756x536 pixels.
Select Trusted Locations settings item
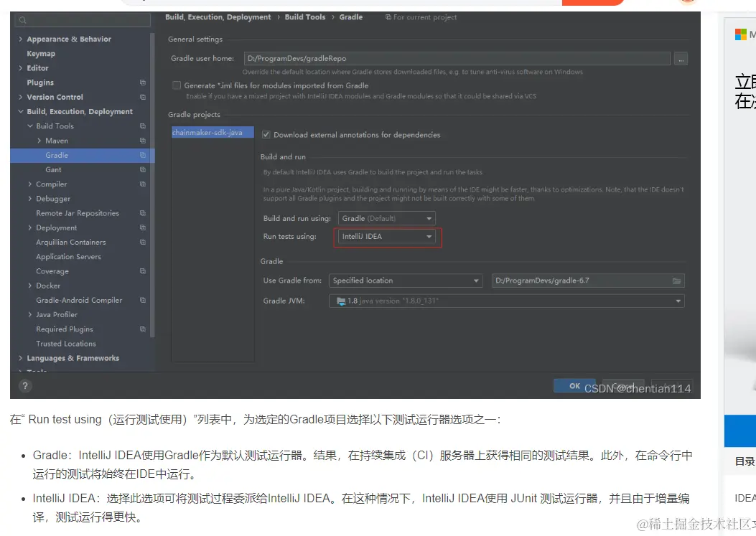coord(65,344)
